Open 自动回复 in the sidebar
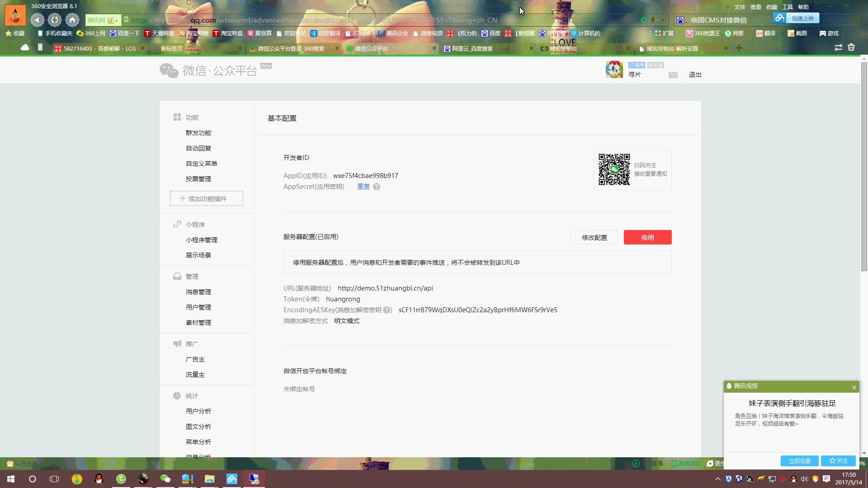Viewport: 868px width, 488px height. (x=198, y=148)
